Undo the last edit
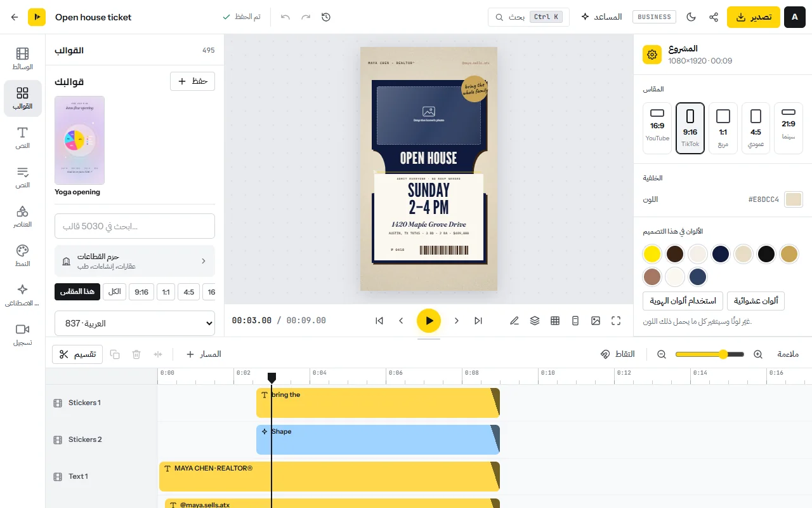The height and width of the screenshot is (508, 812). pos(285,17)
